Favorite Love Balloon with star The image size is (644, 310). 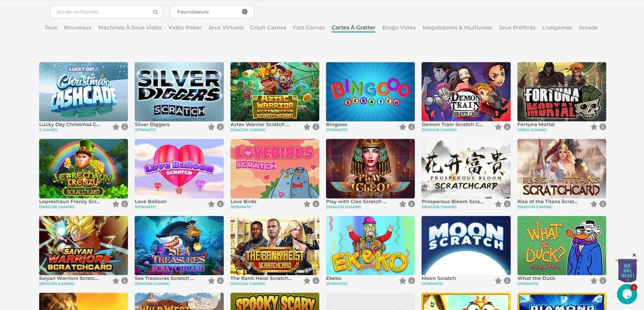point(211,204)
